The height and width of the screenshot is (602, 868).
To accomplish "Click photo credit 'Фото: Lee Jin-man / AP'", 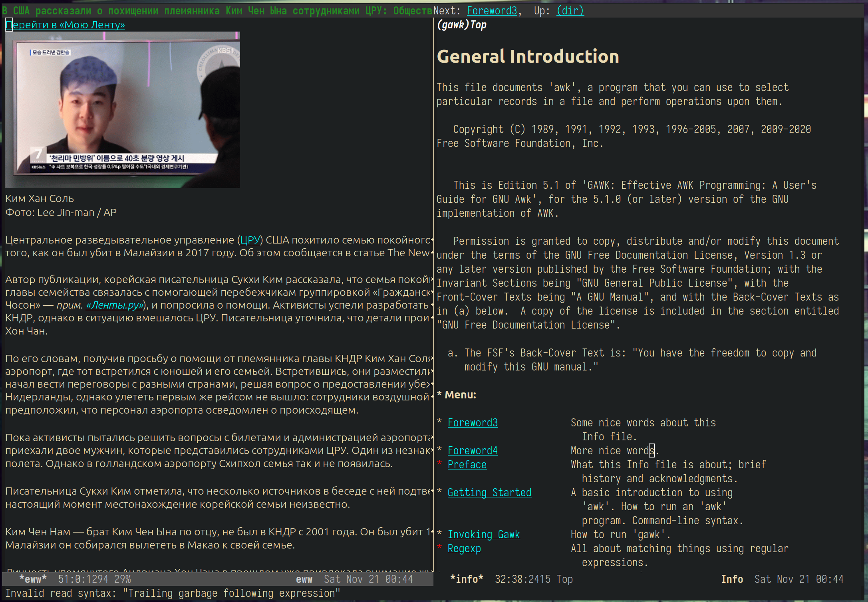I will [61, 212].
